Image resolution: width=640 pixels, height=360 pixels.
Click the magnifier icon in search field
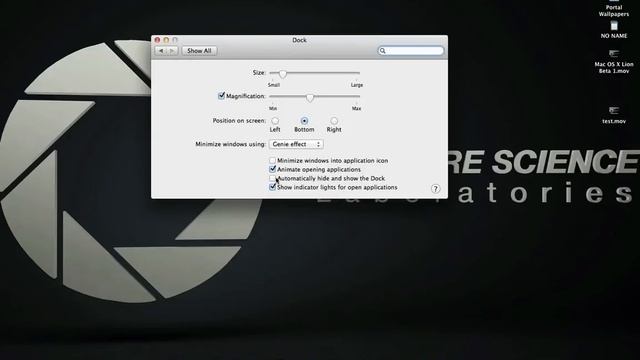pos(382,51)
